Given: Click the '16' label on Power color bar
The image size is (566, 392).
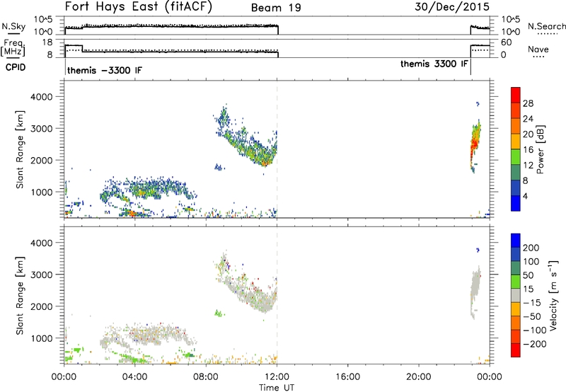Looking at the screenshot, I should pyautogui.click(x=528, y=150).
